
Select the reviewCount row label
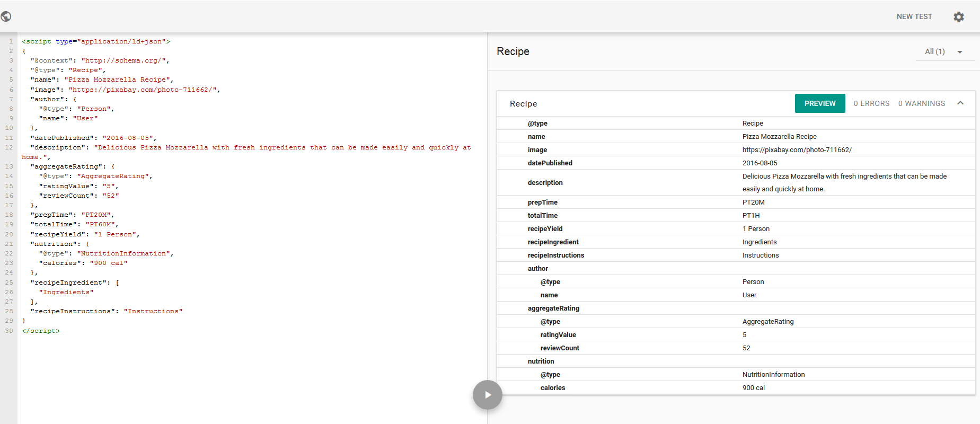560,348
